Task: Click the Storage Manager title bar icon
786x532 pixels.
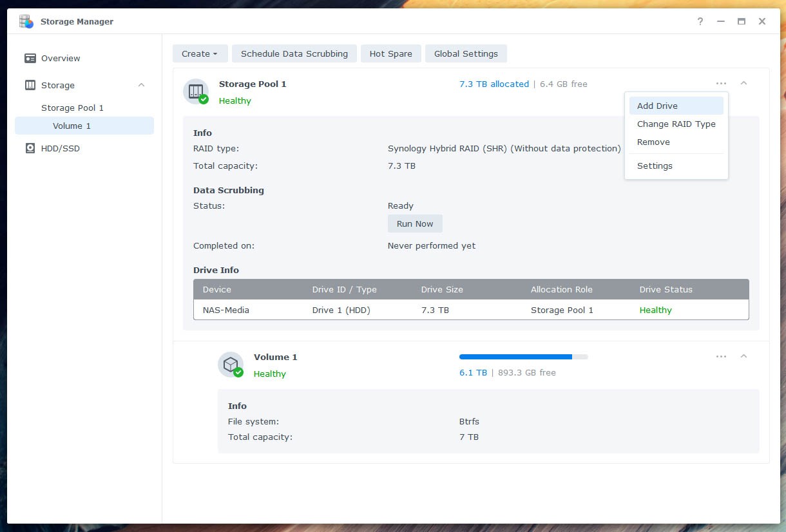Action: tap(25, 21)
